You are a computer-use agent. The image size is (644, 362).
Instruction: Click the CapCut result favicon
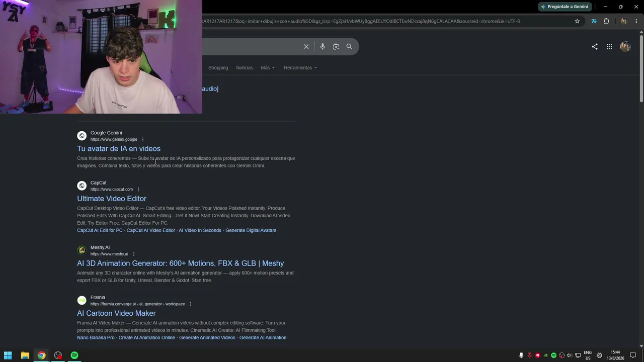tap(82, 186)
